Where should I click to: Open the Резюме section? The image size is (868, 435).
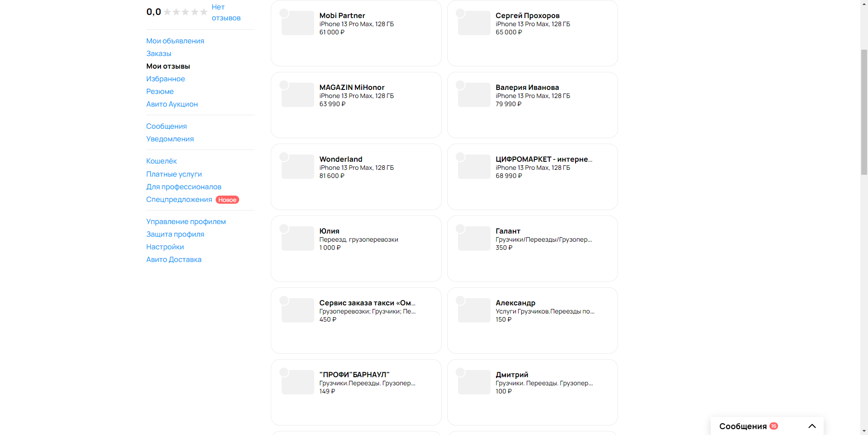pos(160,92)
